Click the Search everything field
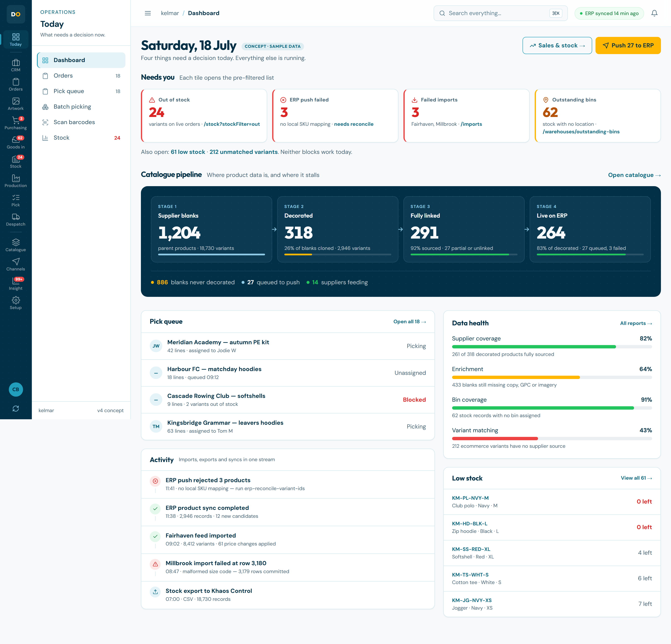Viewport: 671px width, 644px height. click(501, 13)
